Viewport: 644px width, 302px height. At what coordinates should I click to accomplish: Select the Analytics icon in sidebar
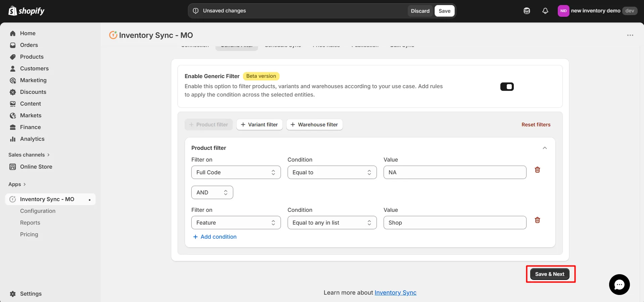pos(12,139)
